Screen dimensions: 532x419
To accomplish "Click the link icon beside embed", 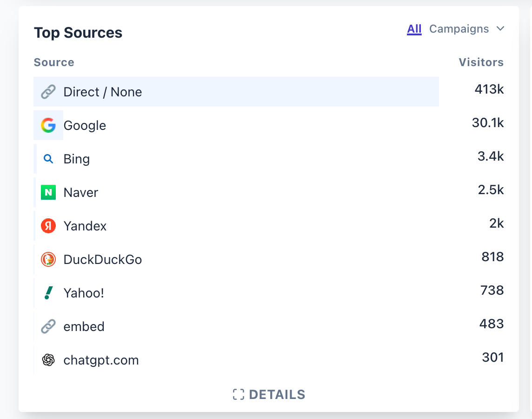I will coord(48,326).
